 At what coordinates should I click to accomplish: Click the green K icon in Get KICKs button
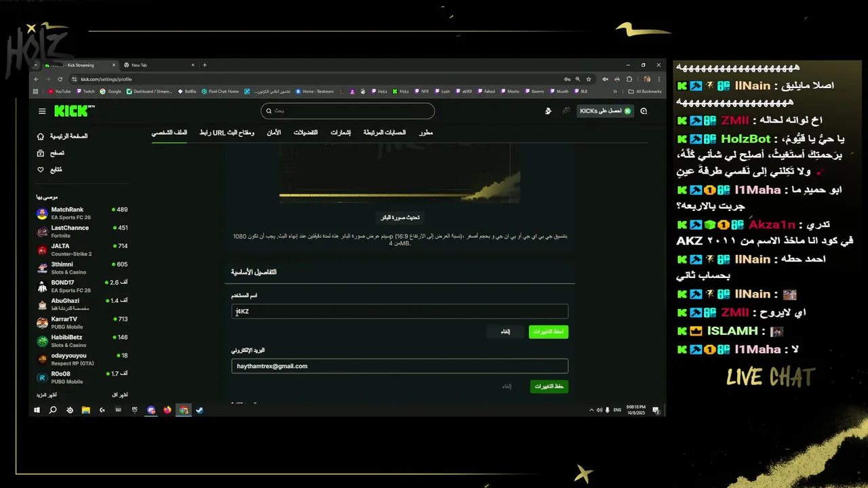[627, 111]
